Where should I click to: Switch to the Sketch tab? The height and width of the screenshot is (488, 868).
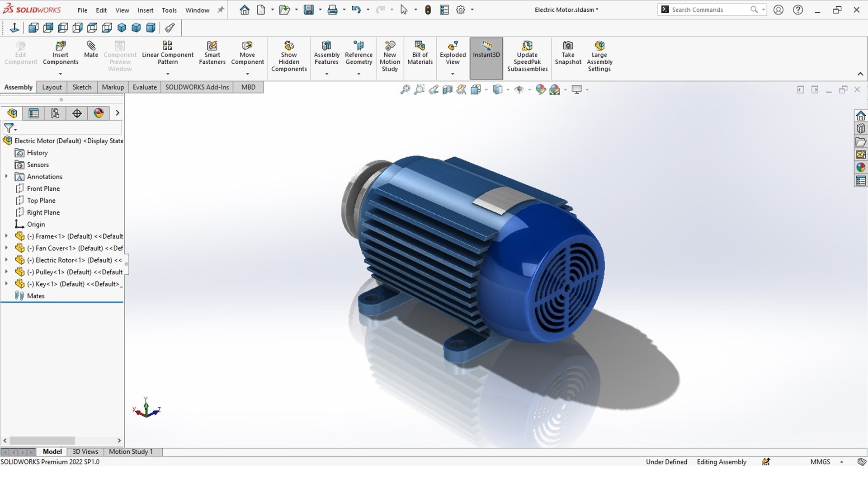(82, 87)
